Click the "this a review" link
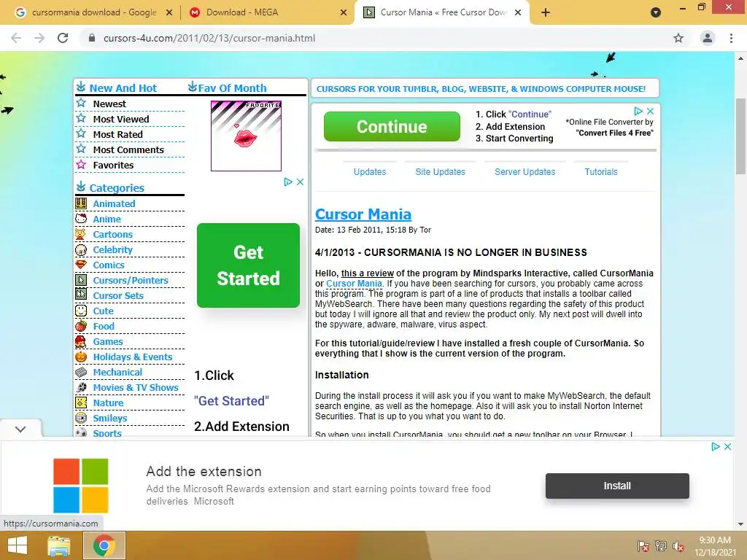Image resolution: width=747 pixels, height=560 pixels. coord(368,273)
